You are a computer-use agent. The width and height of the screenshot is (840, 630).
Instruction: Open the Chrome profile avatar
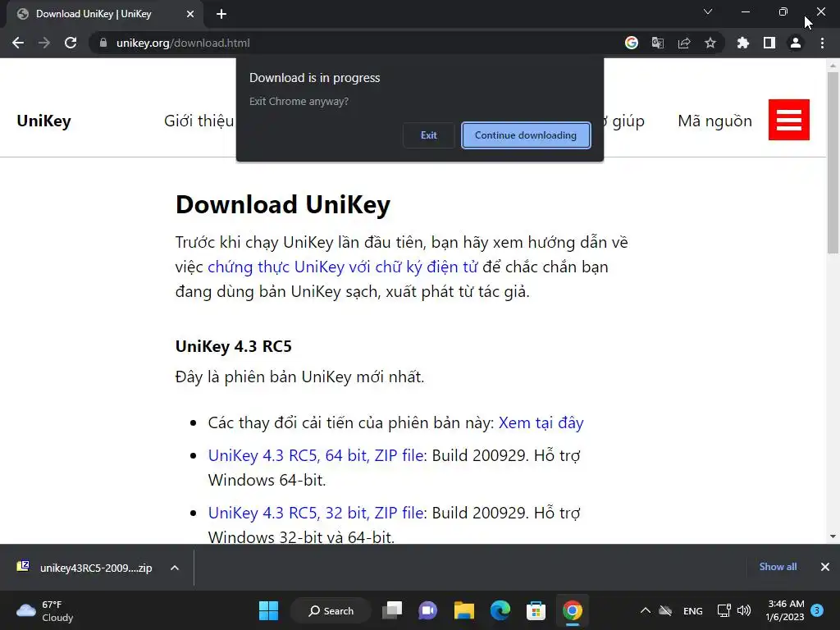coord(796,43)
